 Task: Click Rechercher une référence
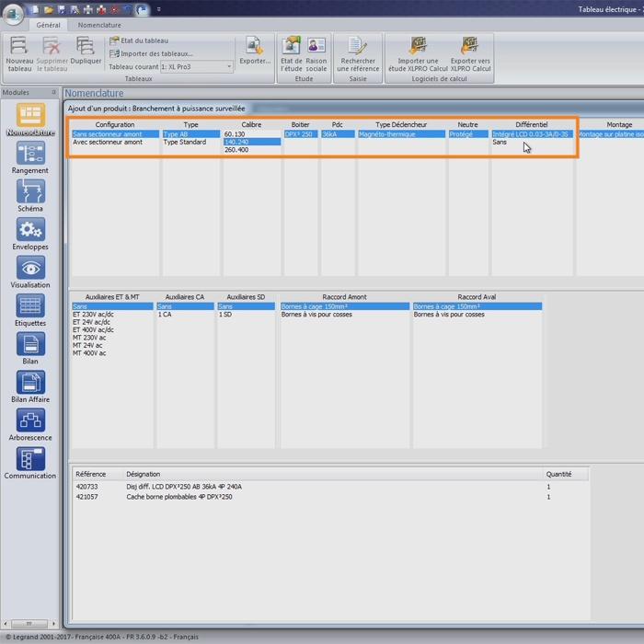(x=358, y=54)
